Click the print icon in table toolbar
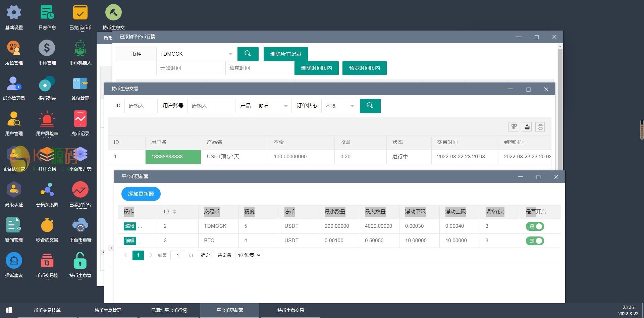This screenshot has width=644, height=318. (x=540, y=127)
